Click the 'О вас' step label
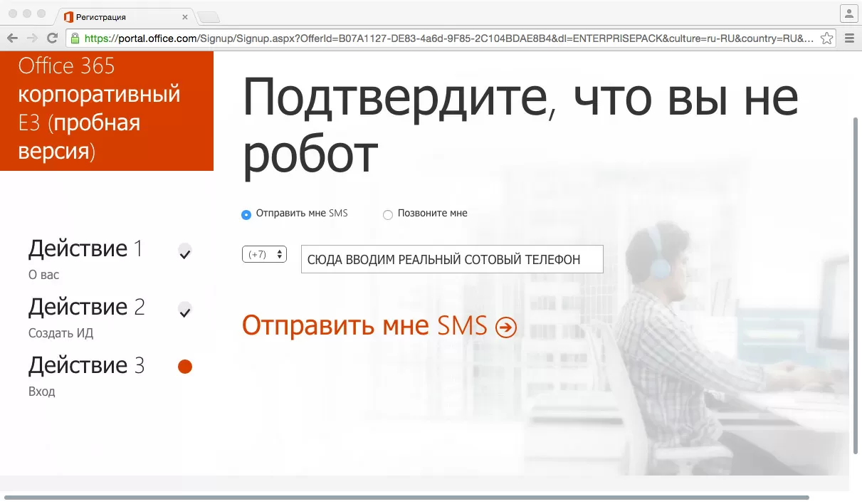The height and width of the screenshot is (504, 862). point(44,275)
